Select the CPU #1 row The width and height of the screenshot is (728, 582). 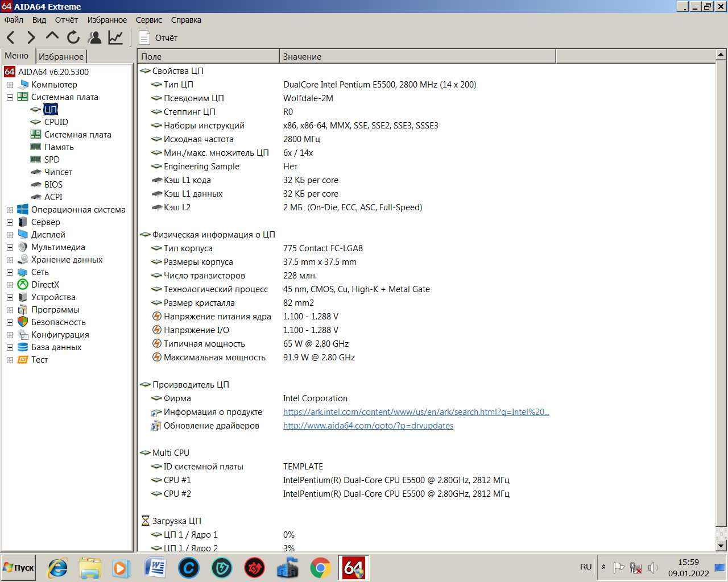tap(427, 480)
